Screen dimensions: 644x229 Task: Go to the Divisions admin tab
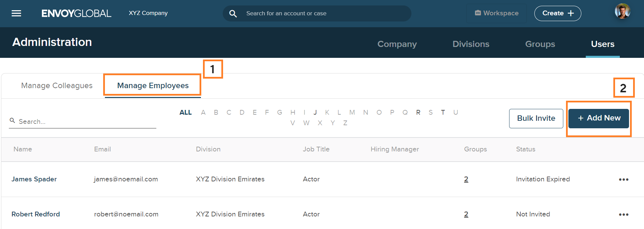(471, 44)
